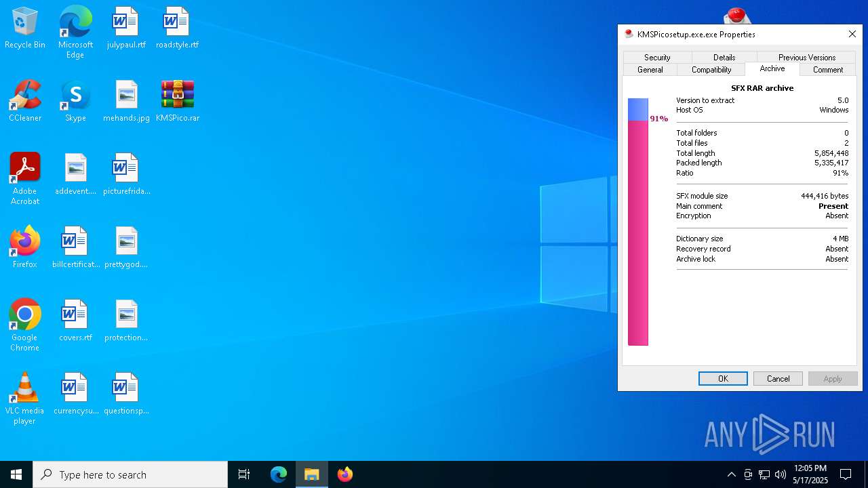Click the Host OS Windows value
Screen dimensions: 868x488
(834, 110)
